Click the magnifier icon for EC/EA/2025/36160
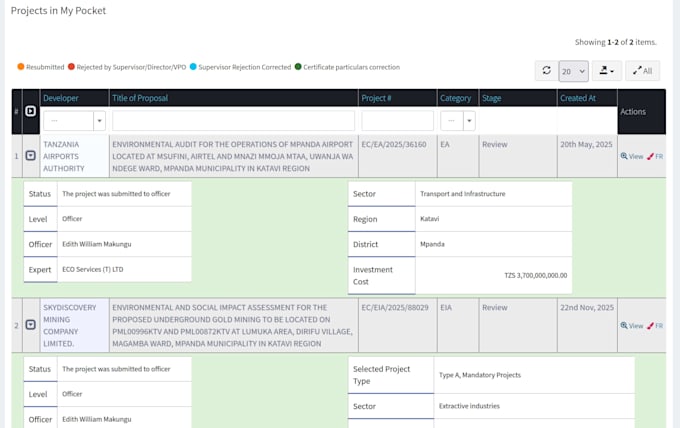This screenshot has height=428, width=680. click(624, 156)
